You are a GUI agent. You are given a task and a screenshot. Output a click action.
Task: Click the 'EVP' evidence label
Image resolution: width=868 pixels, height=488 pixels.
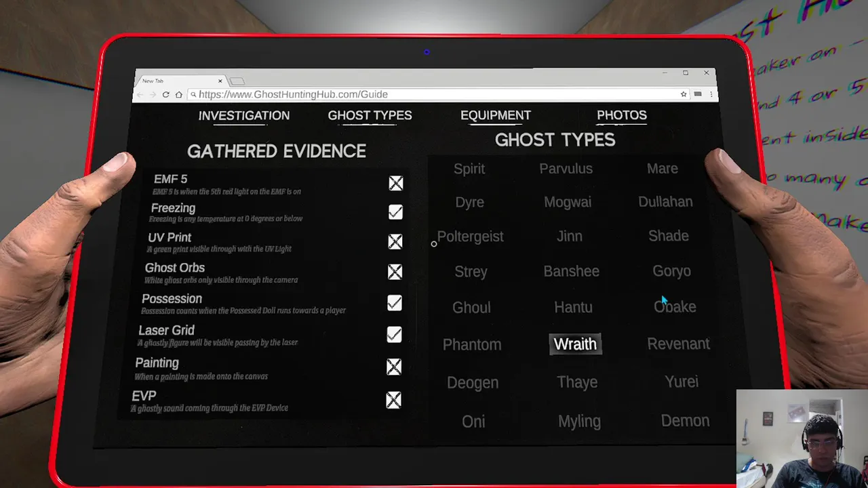(x=144, y=395)
